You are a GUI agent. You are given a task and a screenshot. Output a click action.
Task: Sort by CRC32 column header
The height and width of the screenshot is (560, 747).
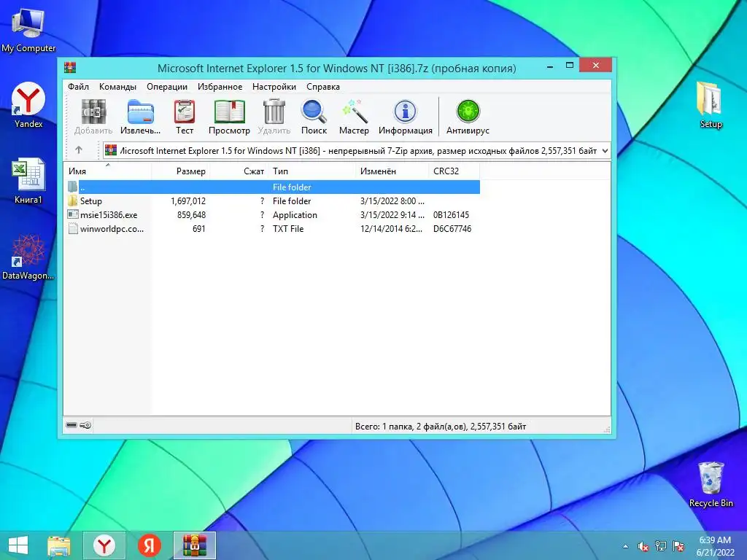(x=454, y=171)
